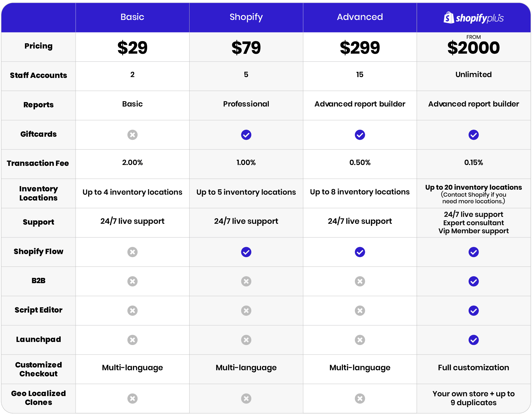The width and height of the screenshot is (532, 416).
Task: Click the Geo Localized Clones X under Advanced
Action: (x=360, y=399)
